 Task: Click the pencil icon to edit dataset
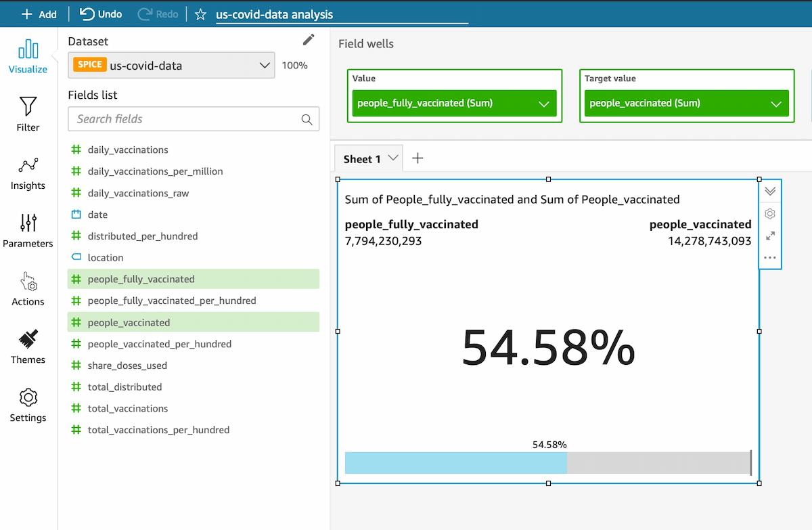point(309,40)
